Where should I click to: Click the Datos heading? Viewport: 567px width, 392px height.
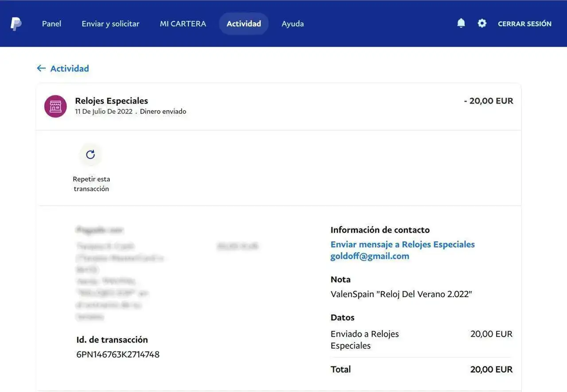[342, 318]
